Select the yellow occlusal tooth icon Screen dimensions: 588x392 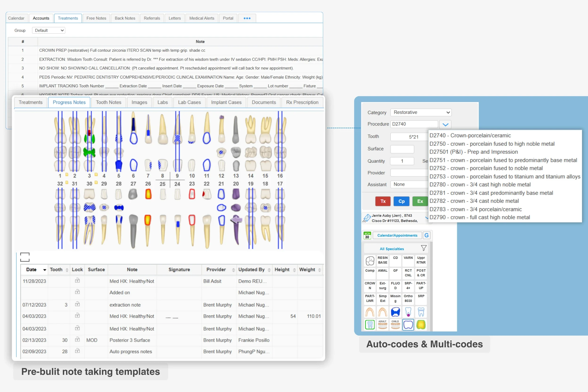pos(421,325)
